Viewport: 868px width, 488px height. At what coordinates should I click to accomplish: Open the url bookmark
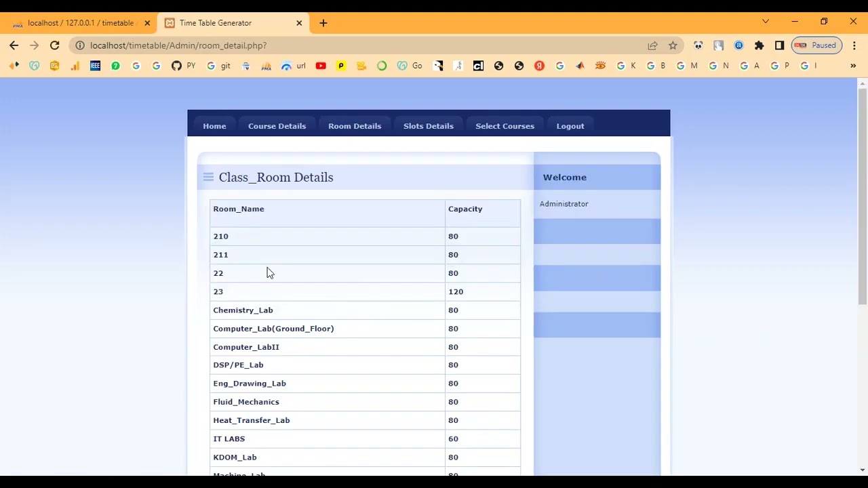[294, 66]
